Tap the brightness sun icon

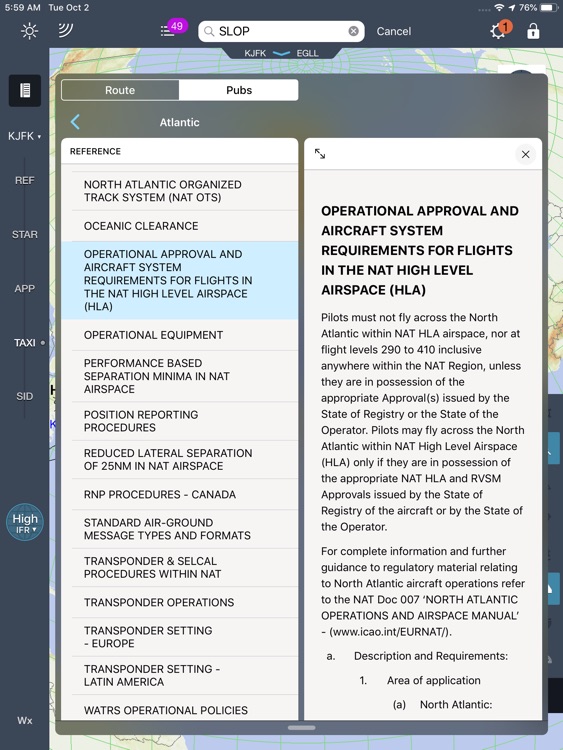pos(29,31)
